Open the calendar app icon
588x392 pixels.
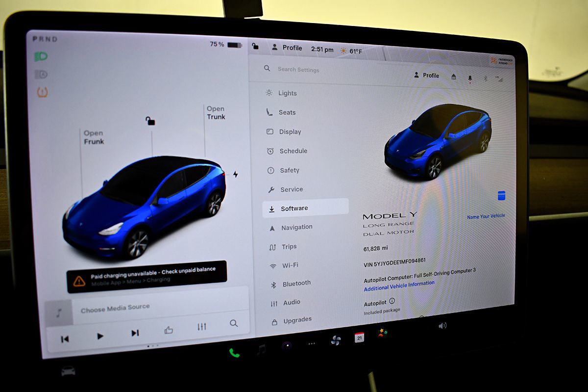pos(359,337)
